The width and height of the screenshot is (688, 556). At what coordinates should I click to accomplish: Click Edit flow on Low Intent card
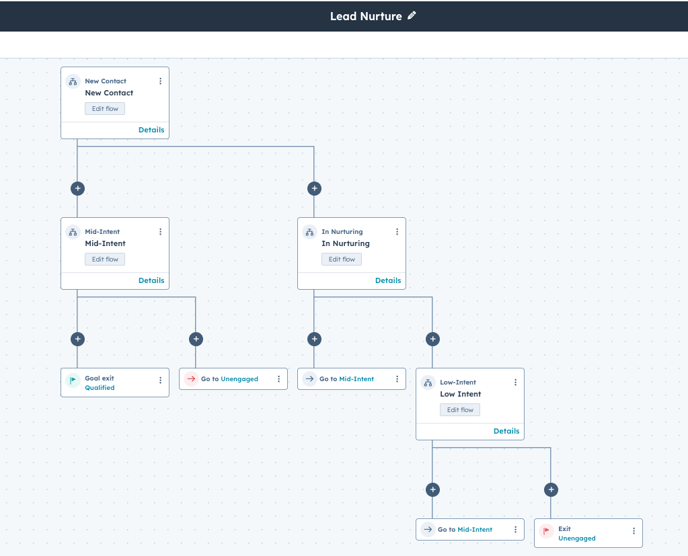click(x=460, y=410)
